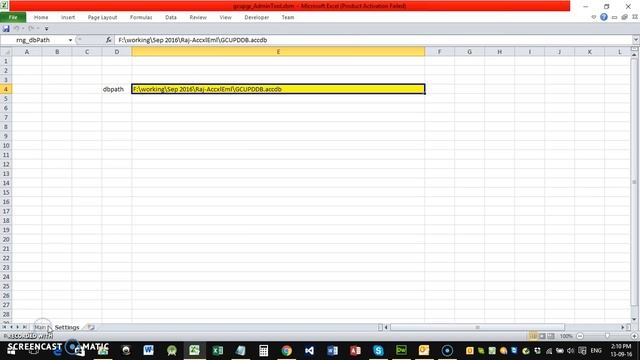Open the Developer ribbon tab
The image size is (640, 360).
tap(256, 17)
